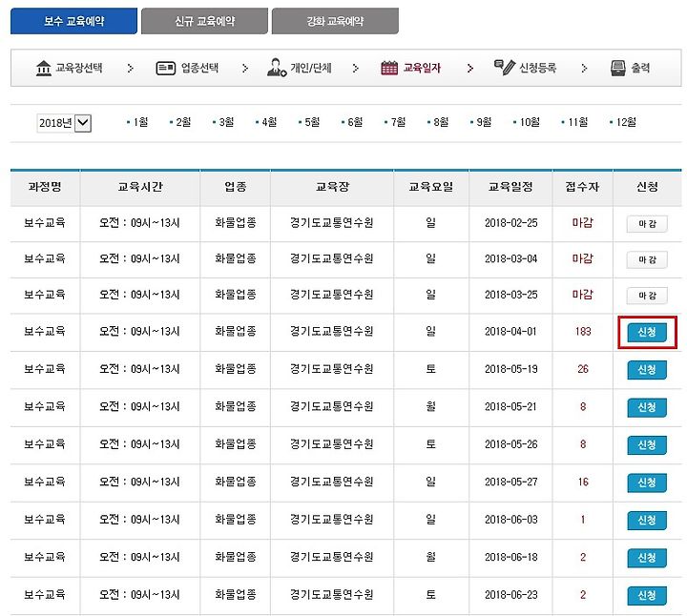Click the date cell 2018-06-23
Image resolution: width=687 pixels, height=616 pixels.
(x=510, y=595)
